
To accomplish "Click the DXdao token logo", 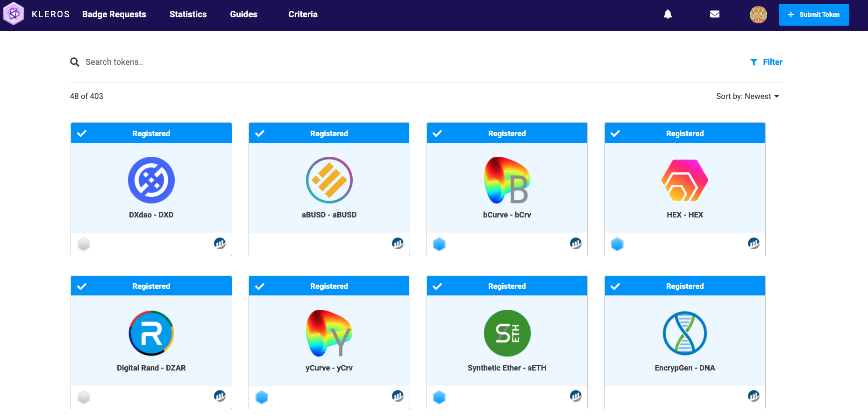I will pyautogui.click(x=151, y=180).
